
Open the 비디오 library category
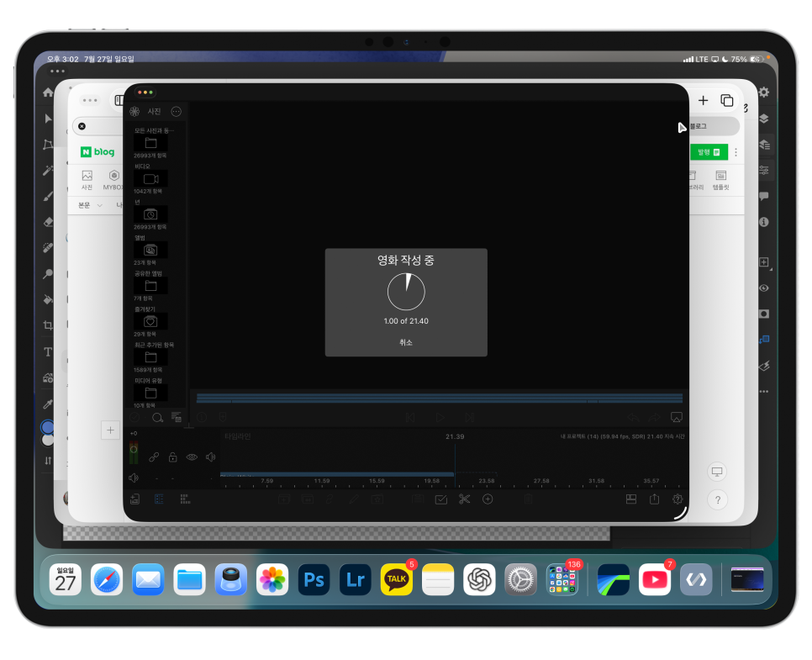(150, 179)
